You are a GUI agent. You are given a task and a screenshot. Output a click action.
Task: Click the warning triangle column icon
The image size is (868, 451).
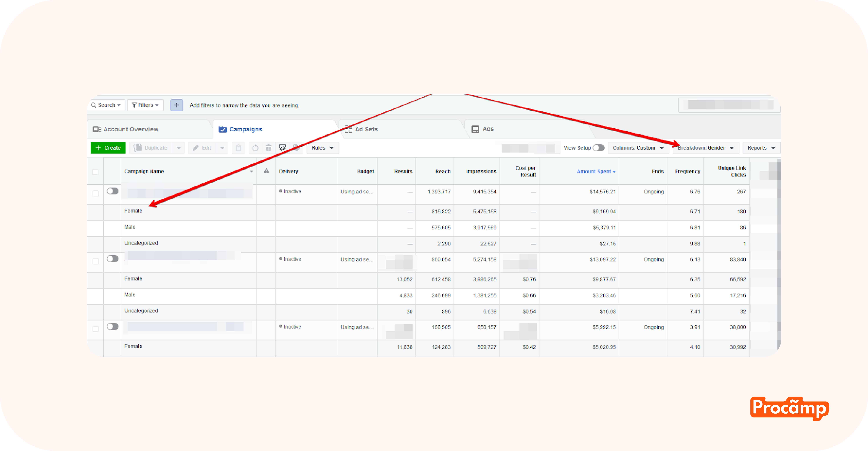(x=266, y=171)
